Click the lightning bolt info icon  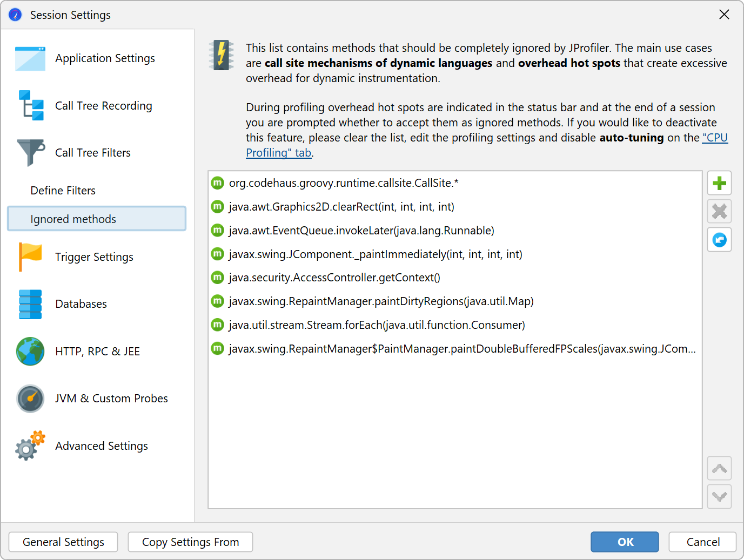[x=222, y=55]
